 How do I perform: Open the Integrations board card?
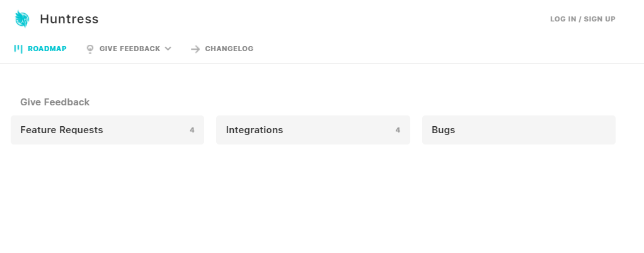313,130
